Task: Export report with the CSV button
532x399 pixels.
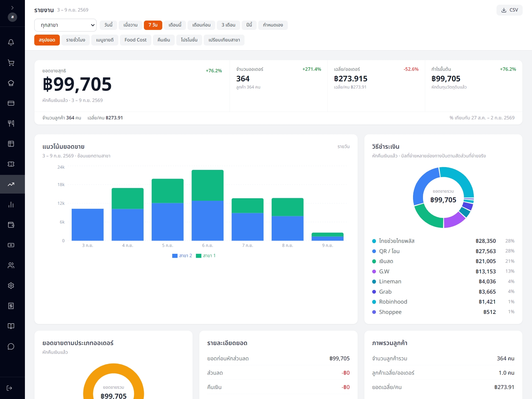Action: click(x=510, y=10)
